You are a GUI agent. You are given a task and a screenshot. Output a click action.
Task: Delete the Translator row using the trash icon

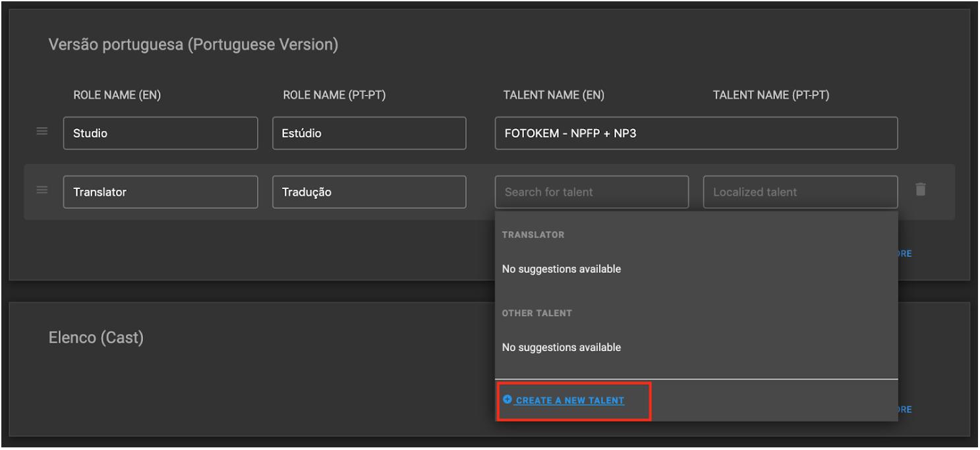pos(920,190)
